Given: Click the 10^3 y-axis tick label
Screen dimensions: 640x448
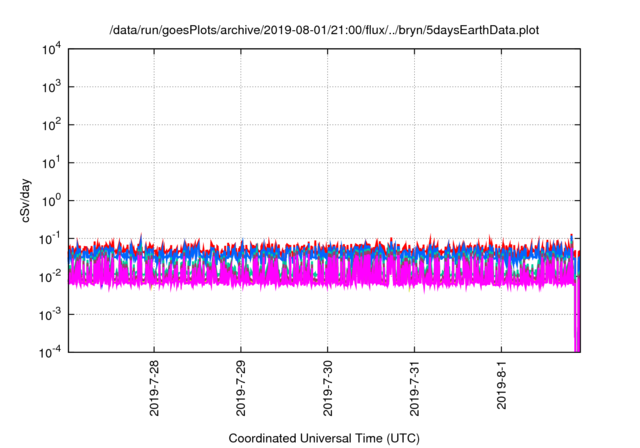Looking at the screenshot, I should tap(52, 87).
